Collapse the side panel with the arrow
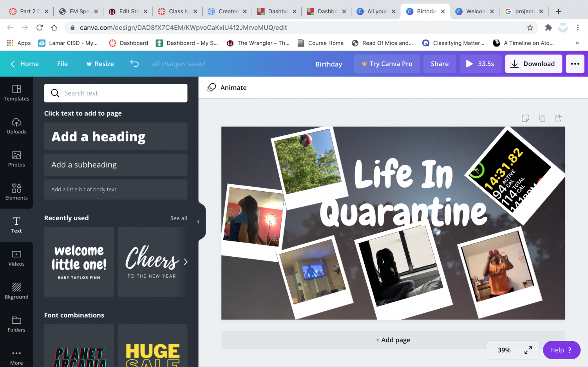The image size is (588, 367). pyautogui.click(x=199, y=222)
